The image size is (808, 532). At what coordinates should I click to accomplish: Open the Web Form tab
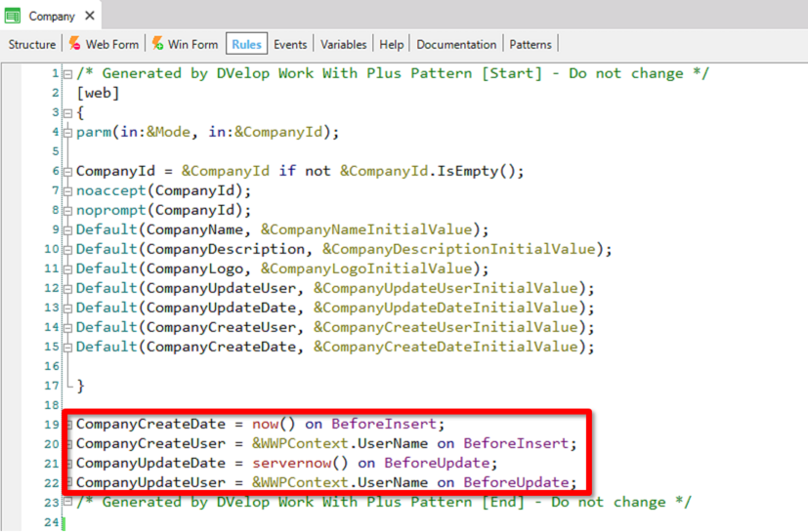click(x=112, y=44)
